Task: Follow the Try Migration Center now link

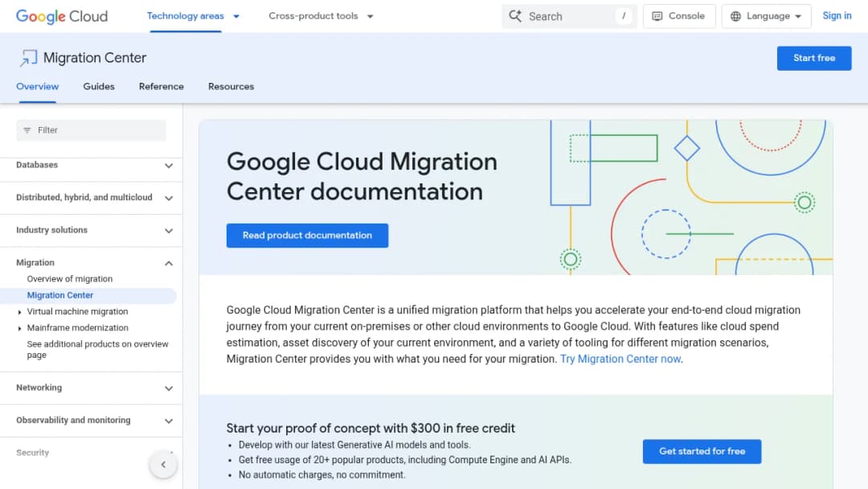Action: click(x=620, y=359)
